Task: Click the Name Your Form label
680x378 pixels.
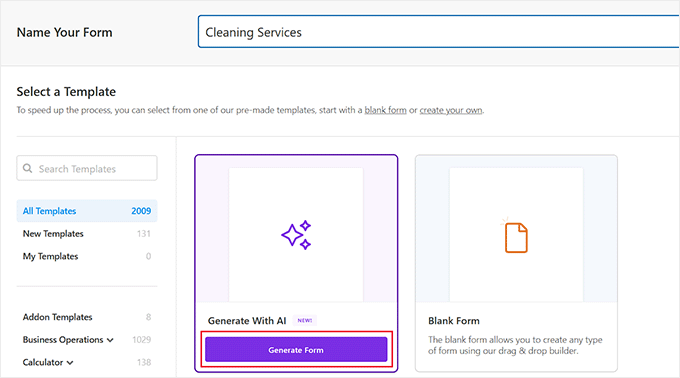Action: coord(64,32)
